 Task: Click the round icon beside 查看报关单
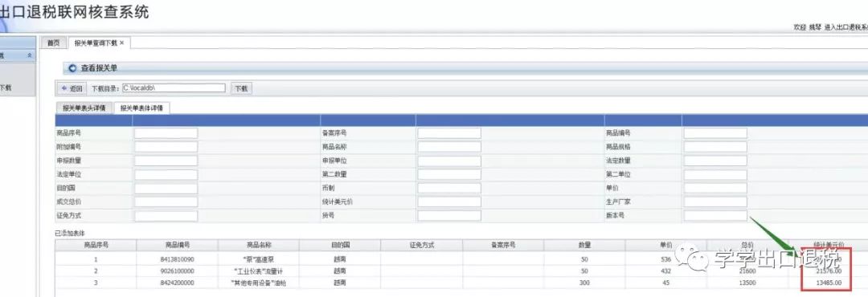pyautogui.click(x=72, y=68)
